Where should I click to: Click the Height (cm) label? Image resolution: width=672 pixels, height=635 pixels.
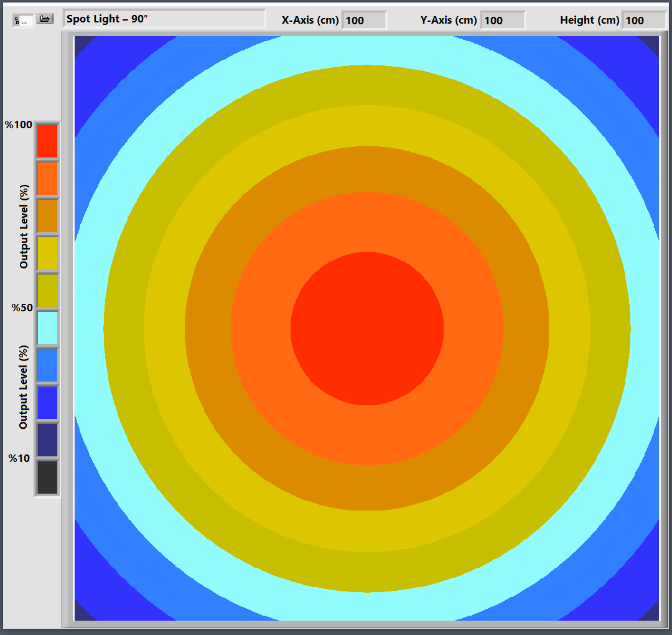tap(589, 20)
